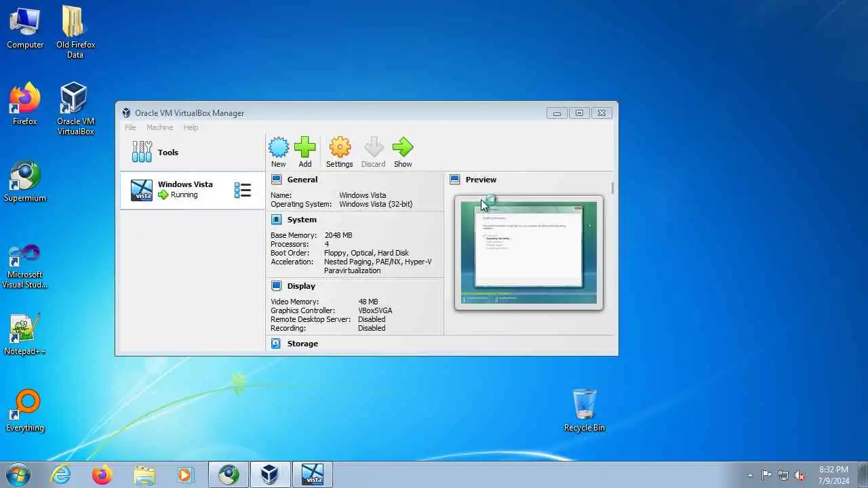Select the Tools item in sidebar

tap(193, 152)
